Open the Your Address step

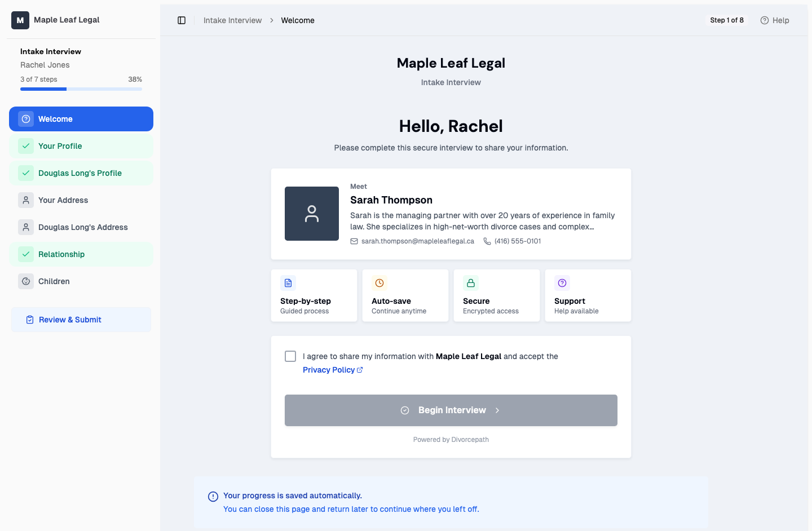[81, 200]
